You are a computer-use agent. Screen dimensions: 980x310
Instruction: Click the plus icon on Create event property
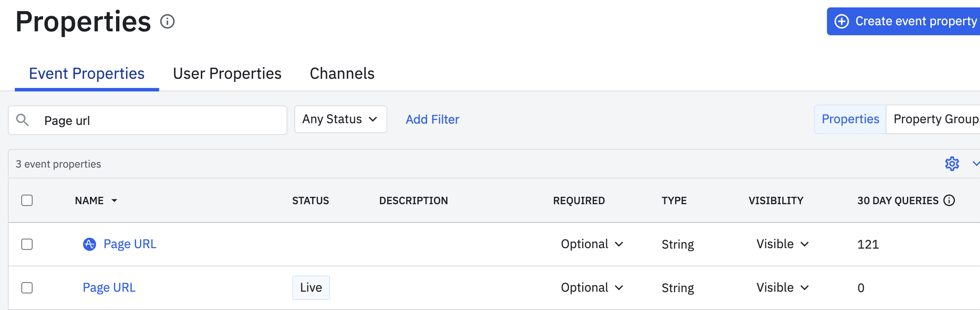842,21
